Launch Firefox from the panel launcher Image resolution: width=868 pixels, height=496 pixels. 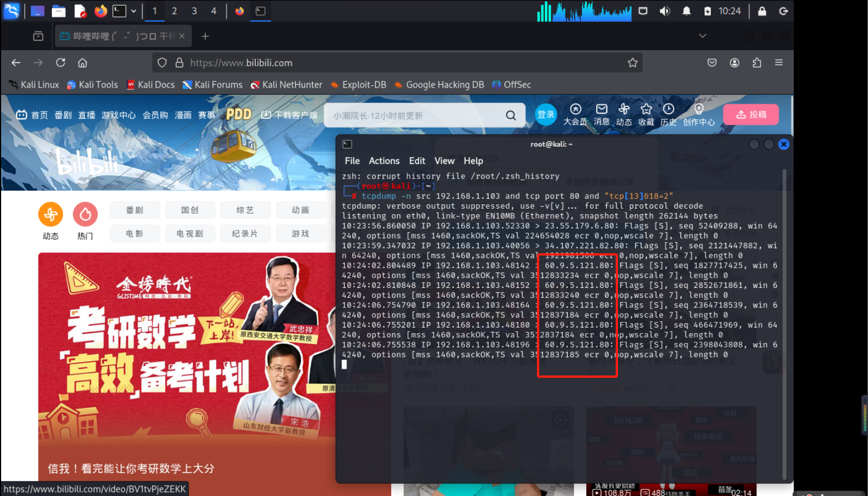click(100, 11)
